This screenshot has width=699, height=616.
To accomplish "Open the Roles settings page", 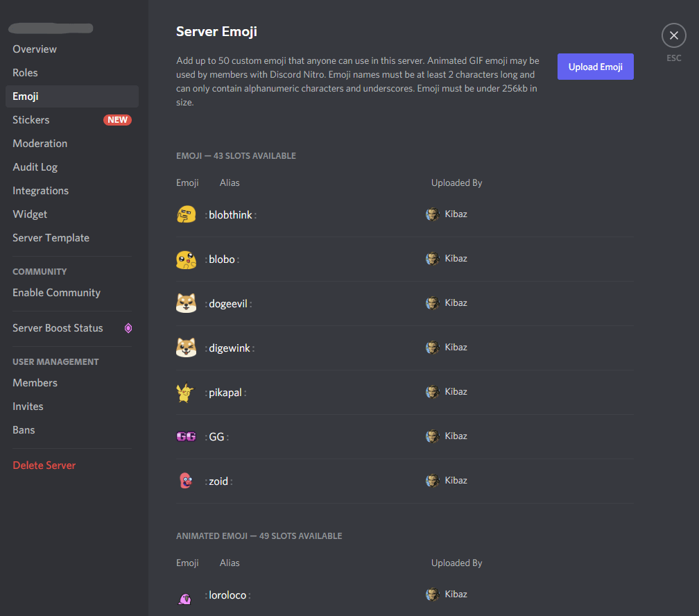I will (25, 73).
